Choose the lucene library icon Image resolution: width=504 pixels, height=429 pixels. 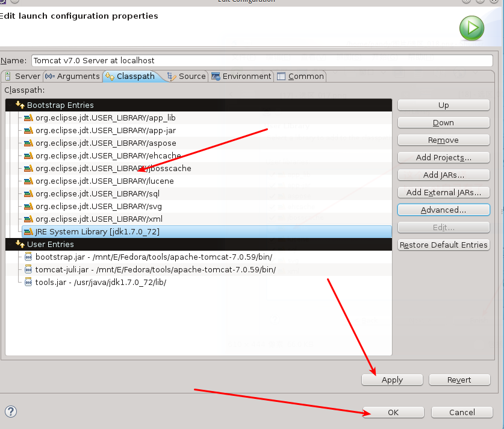(x=29, y=181)
